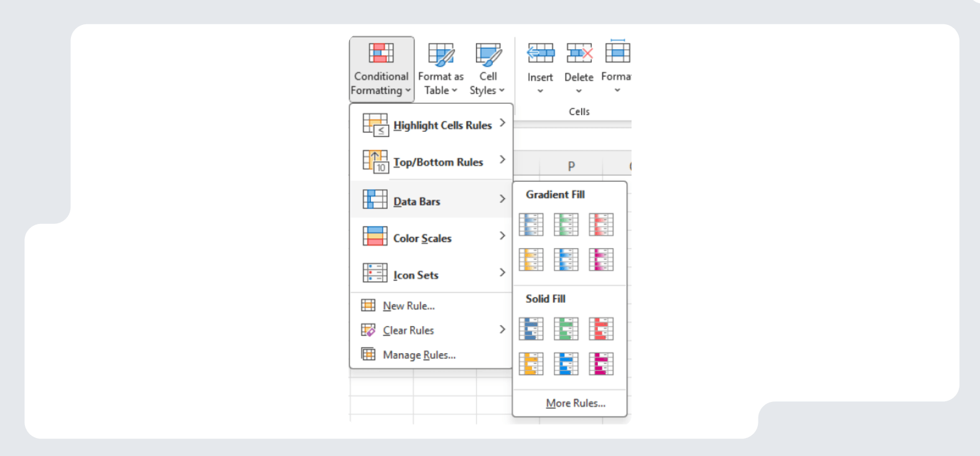The width and height of the screenshot is (980, 456).
Task: Click the Delete cells icon
Action: [579, 54]
